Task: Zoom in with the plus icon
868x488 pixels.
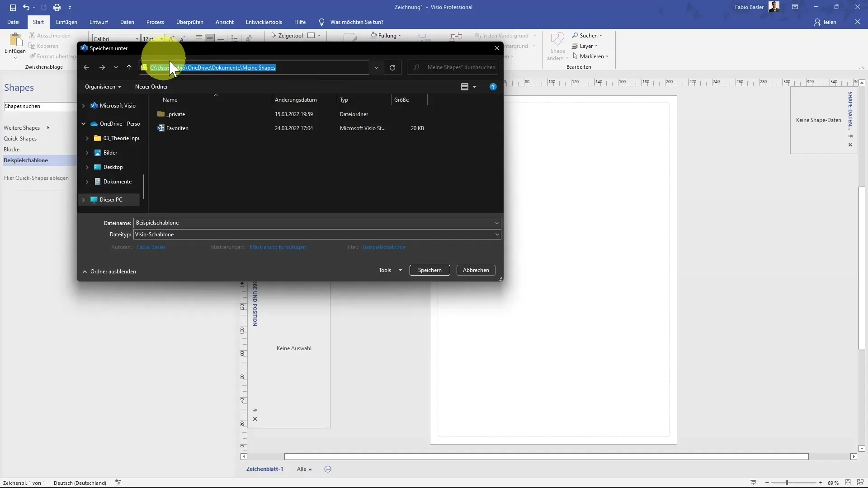Action: pos(821,483)
